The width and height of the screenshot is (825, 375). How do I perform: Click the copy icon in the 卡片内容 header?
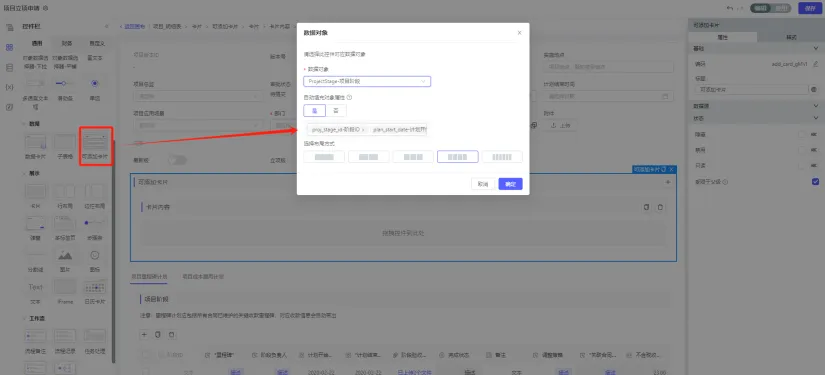click(x=647, y=207)
